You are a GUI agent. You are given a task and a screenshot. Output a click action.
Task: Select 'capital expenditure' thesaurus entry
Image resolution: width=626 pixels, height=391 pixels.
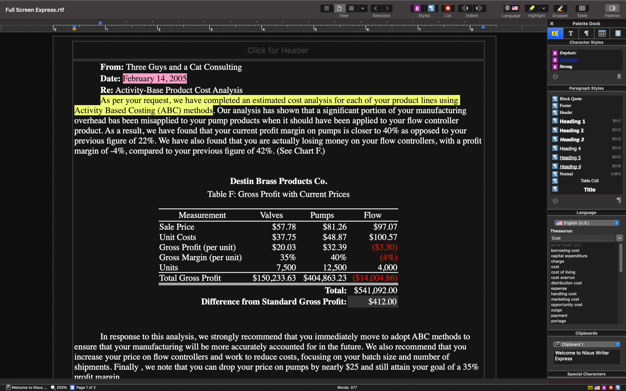[569, 256]
